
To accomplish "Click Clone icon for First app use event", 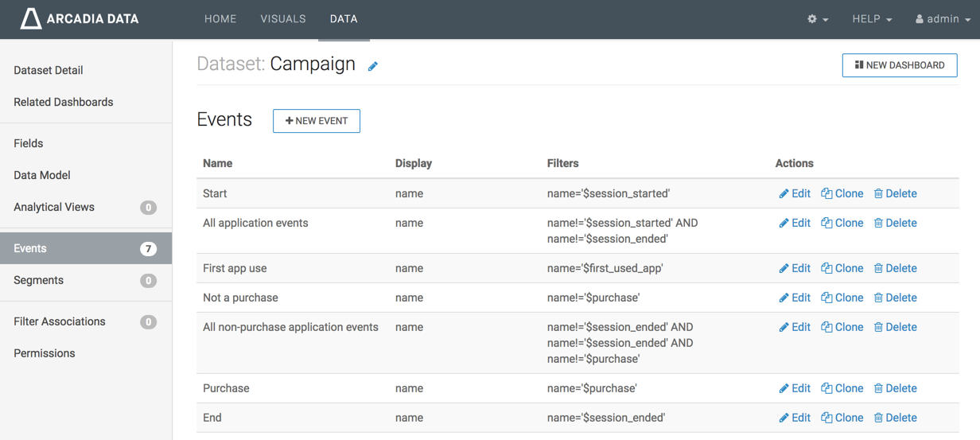I will click(826, 268).
